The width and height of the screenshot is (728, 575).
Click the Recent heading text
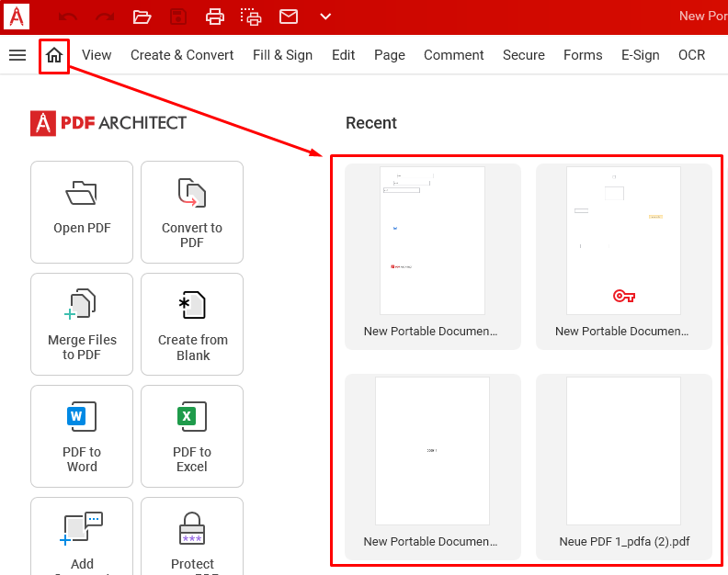[x=371, y=123]
